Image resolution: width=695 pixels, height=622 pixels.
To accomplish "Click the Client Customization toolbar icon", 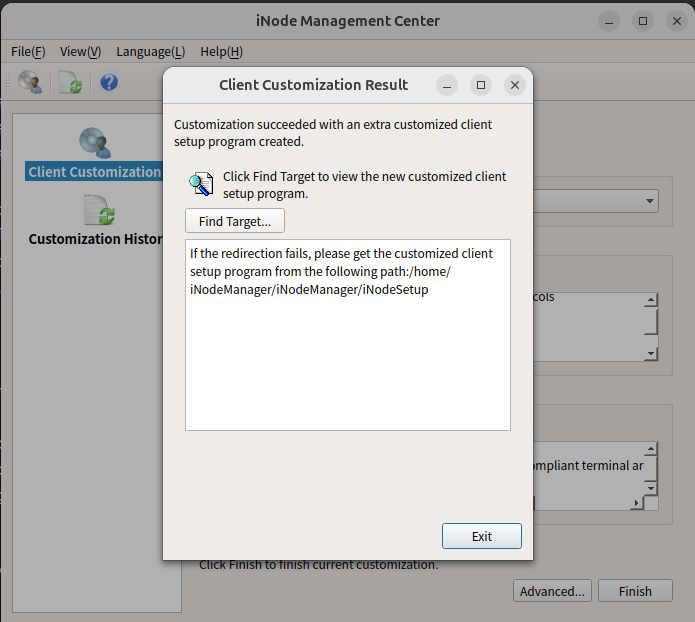I will pyautogui.click(x=30, y=83).
